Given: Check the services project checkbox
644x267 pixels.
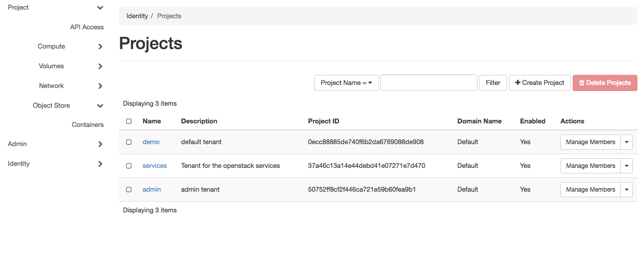Looking at the screenshot, I should pyautogui.click(x=129, y=166).
